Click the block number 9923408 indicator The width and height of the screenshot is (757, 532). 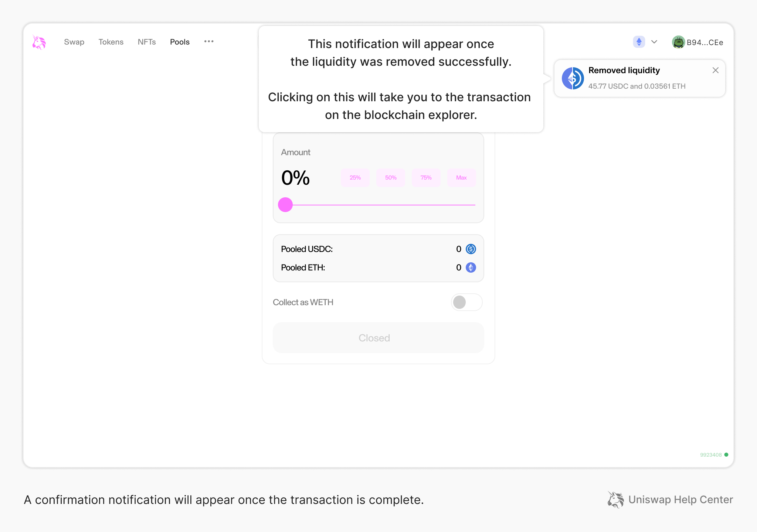(710, 455)
